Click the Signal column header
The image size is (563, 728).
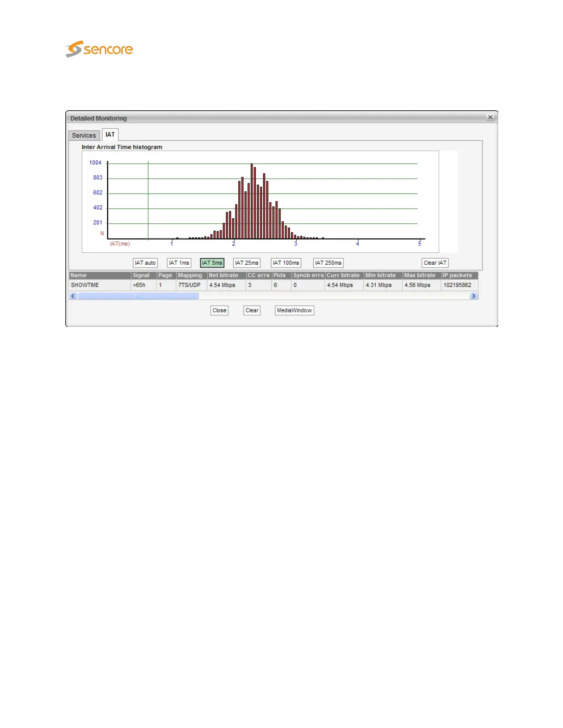[144, 276]
